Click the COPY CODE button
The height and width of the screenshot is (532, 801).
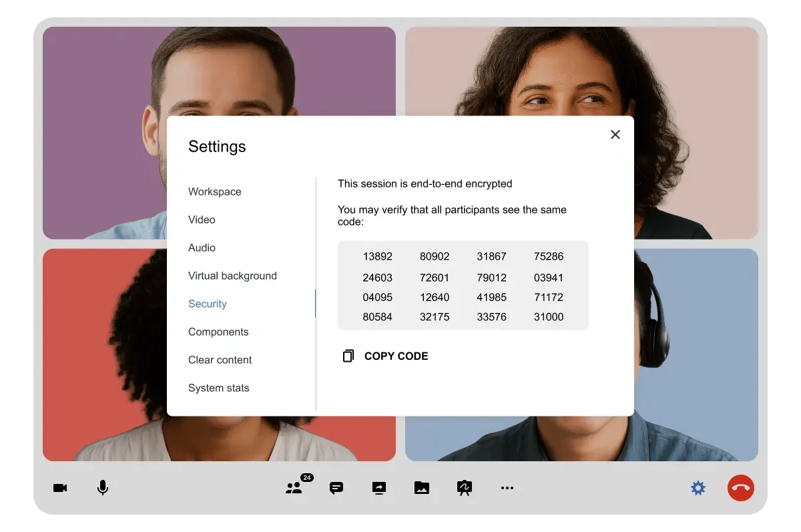pyautogui.click(x=396, y=356)
